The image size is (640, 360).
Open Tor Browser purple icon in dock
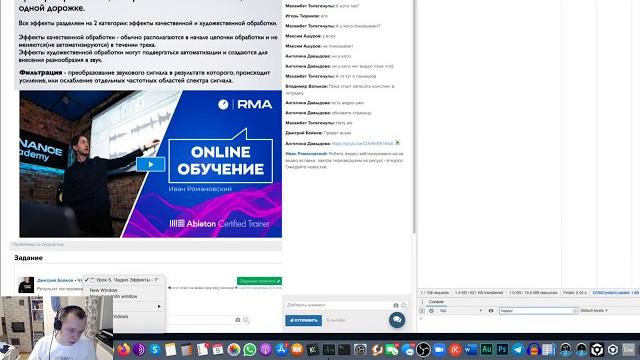[x=139, y=349]
